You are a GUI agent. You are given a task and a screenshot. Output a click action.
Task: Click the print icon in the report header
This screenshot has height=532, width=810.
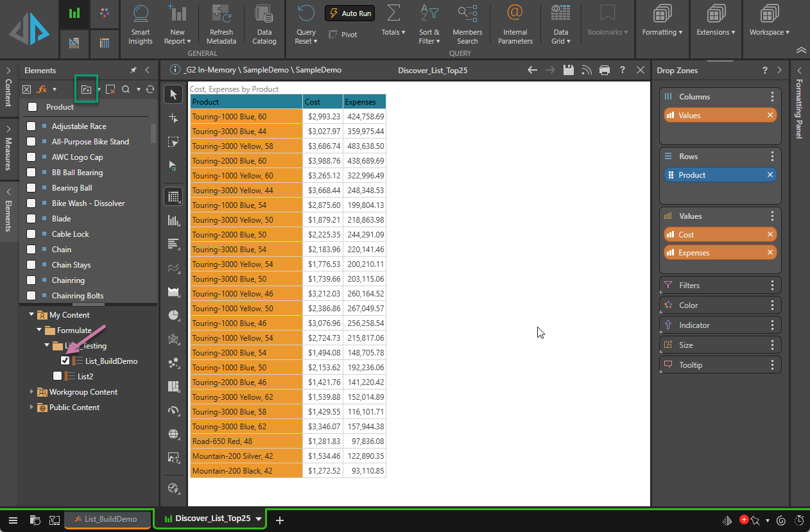click(x=604, y=70)
